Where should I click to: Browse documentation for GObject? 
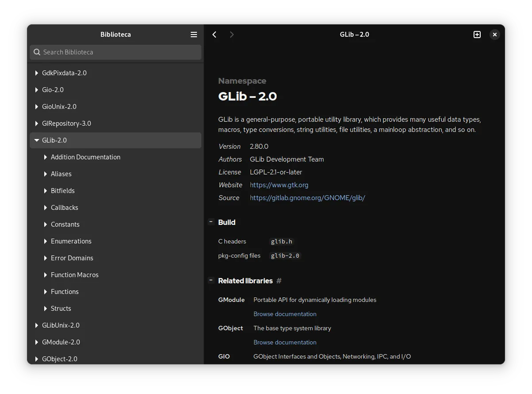coord(285,342)
